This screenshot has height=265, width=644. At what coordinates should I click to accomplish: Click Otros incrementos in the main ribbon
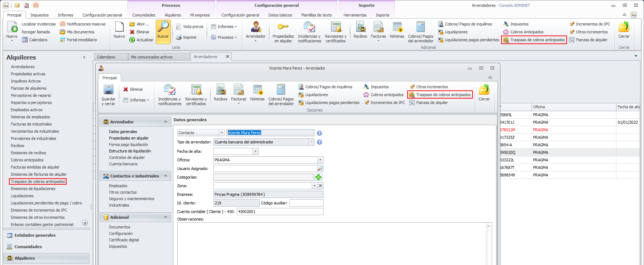pos(588,32)
